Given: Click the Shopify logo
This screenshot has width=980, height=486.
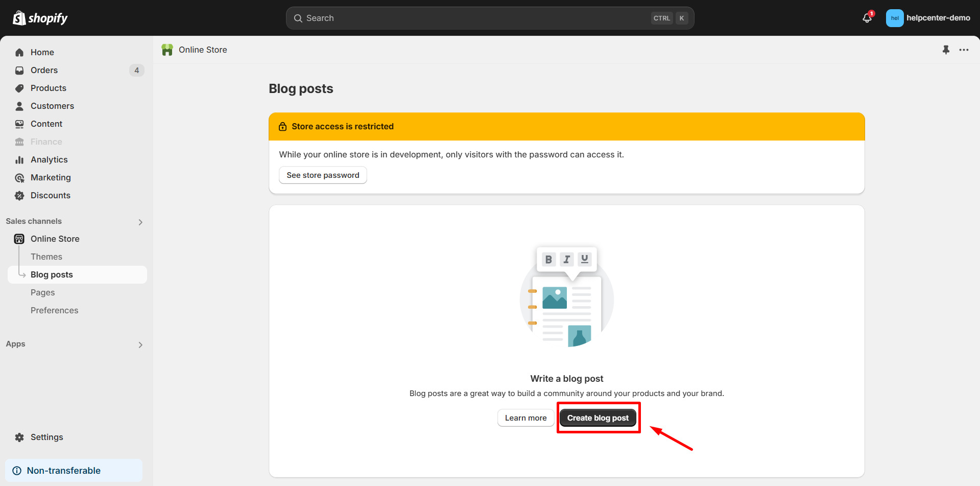Looking at the screenshot, I should click(x=40, y=17).
